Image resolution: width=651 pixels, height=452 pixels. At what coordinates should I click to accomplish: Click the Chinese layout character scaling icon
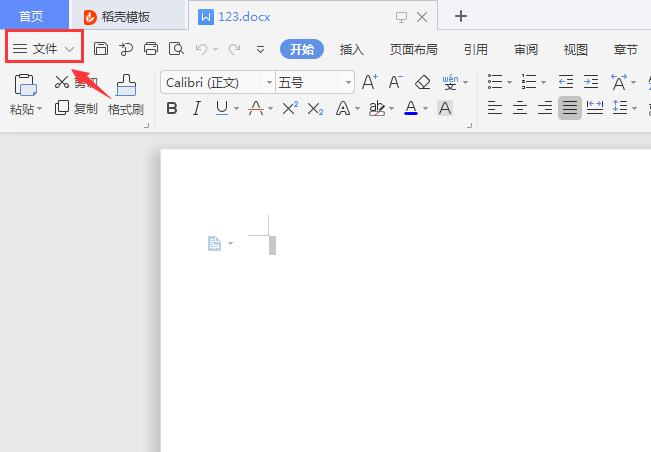click(619, 82)
